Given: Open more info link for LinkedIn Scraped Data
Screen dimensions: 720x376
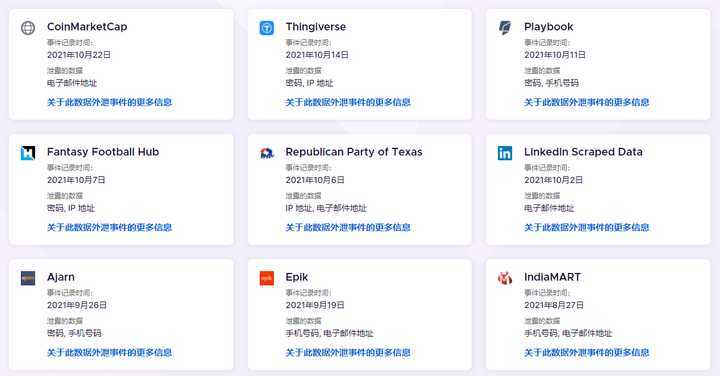Looking at the screenshot, I should coord(586,227).
